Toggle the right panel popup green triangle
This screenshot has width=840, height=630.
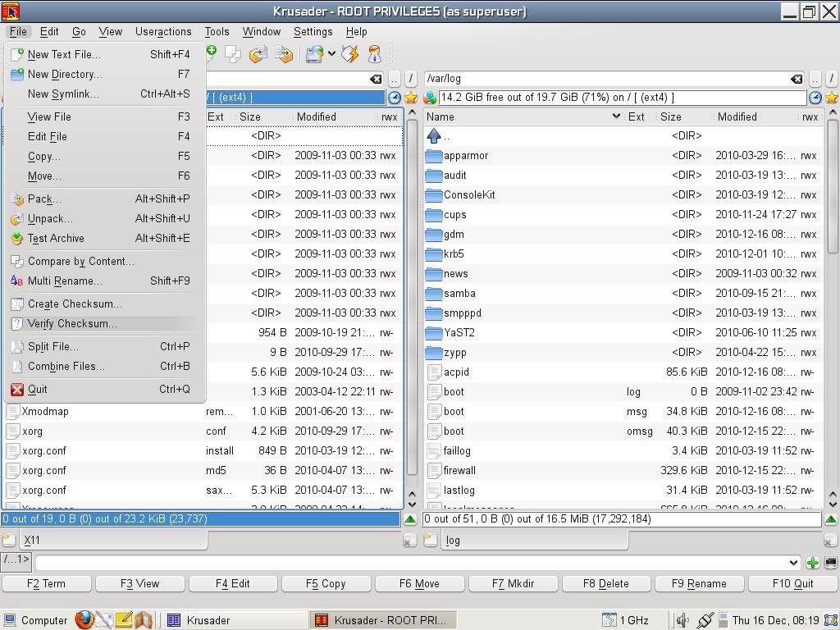831,518
